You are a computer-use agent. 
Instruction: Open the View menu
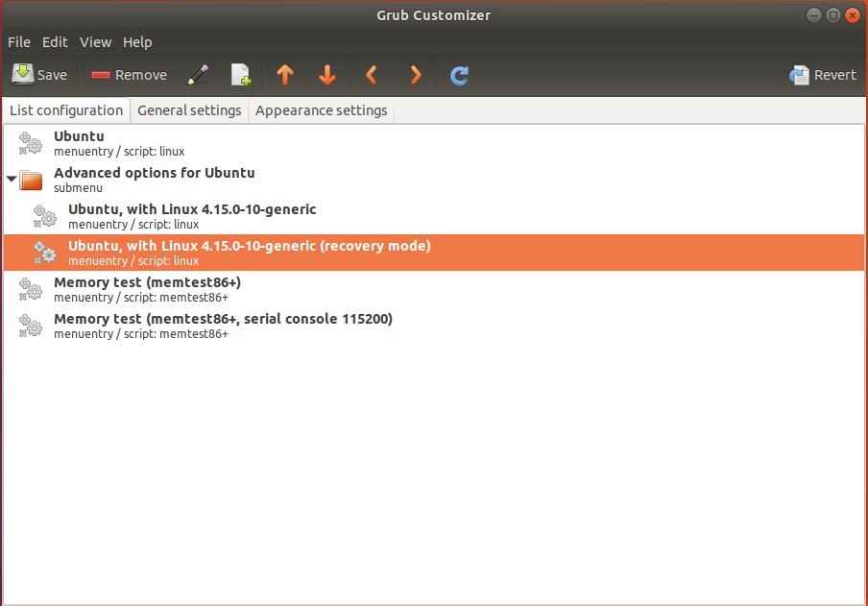(x=95, y=42)
